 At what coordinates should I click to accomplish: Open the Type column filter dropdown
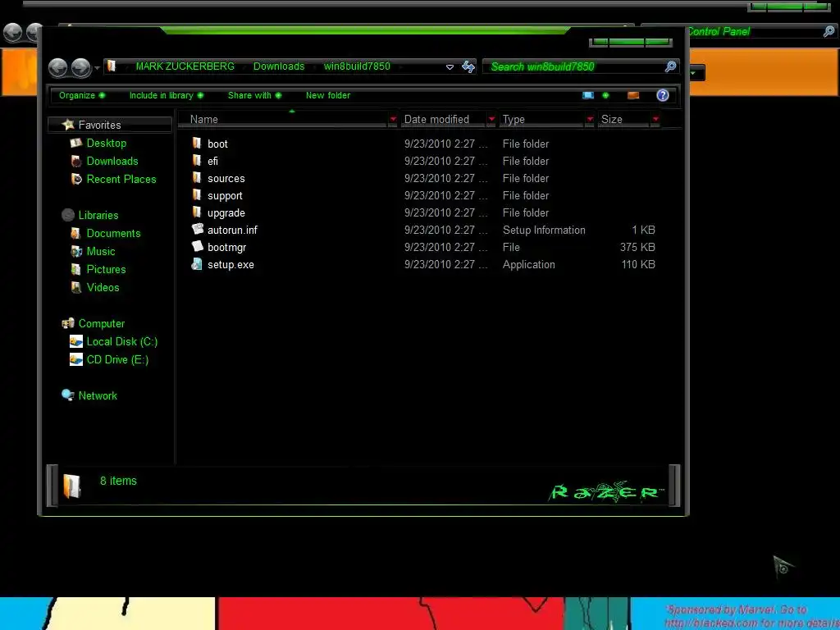[x=590, y=120]
